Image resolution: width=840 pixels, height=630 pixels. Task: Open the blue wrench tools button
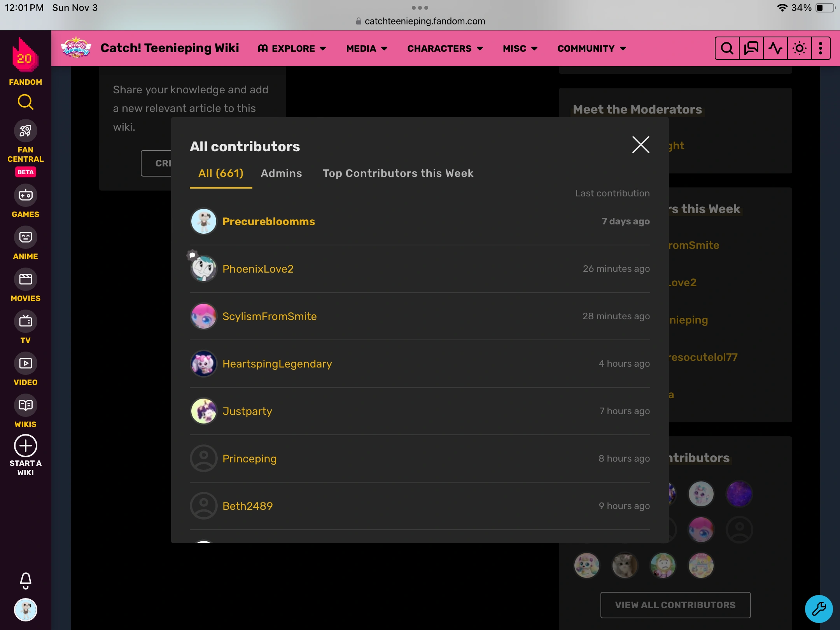pyautogui.click(x=819, y=609)
